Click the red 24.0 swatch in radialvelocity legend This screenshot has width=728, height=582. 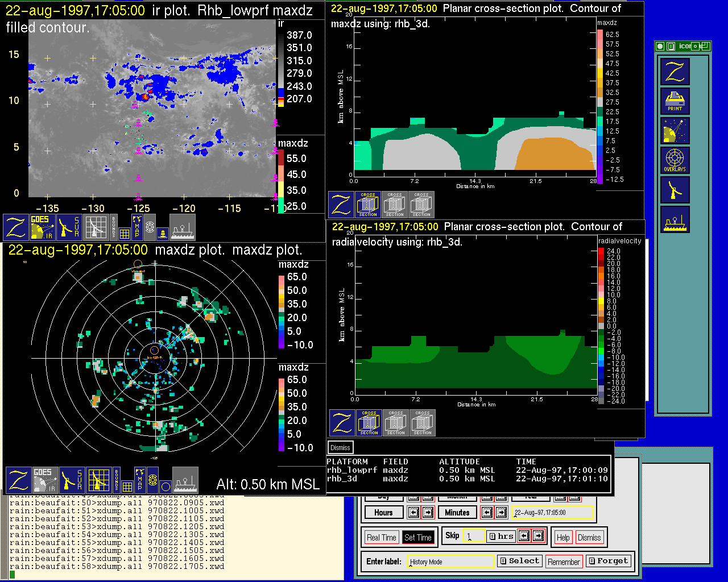tap(601, 251)
